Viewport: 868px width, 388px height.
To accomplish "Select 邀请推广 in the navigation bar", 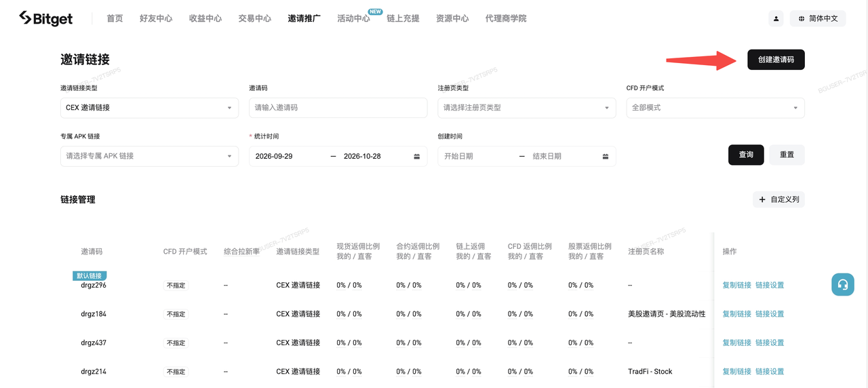I will (x=304, y=18).
